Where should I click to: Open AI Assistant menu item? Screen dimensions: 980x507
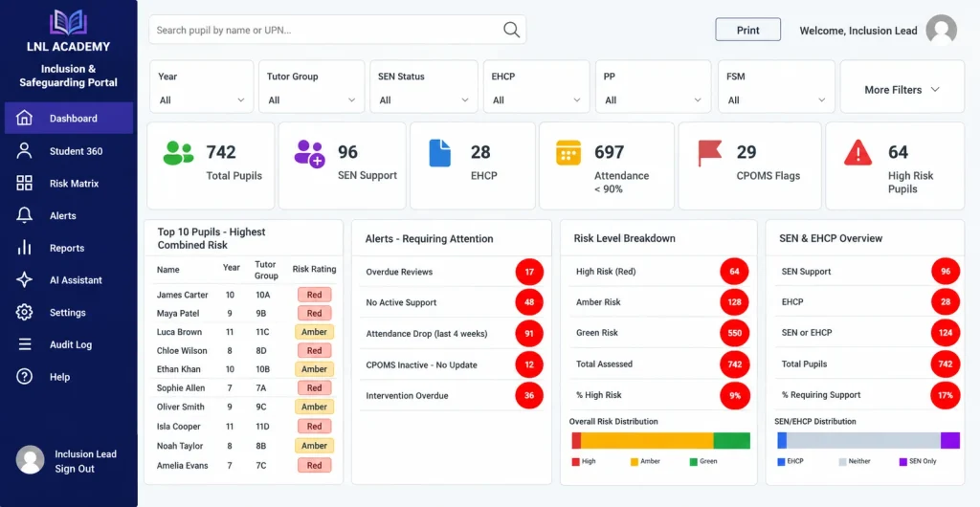(69, 279)
